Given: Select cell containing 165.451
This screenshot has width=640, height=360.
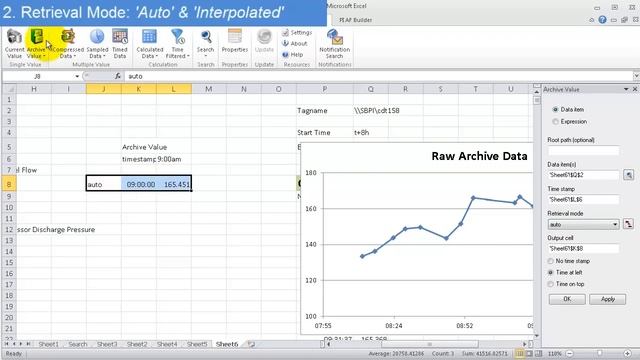Looking at the screenshot, I should [x=174, y=184].
